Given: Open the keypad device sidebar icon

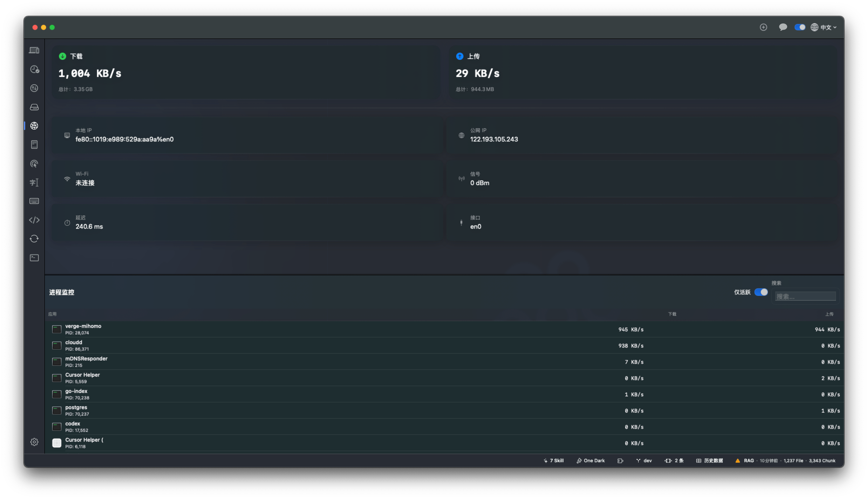Looking at the screenshot, I should 34,145.
